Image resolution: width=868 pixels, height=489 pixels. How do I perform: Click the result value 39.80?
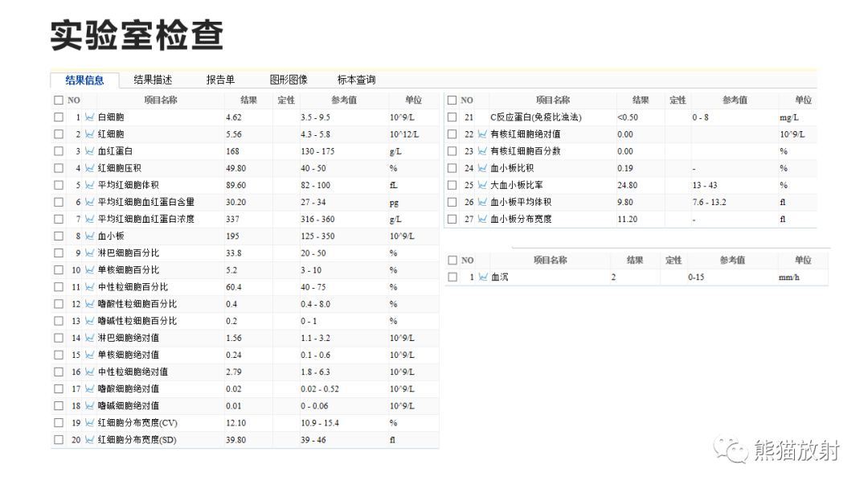pyautogui.click(x=235, y=440)
